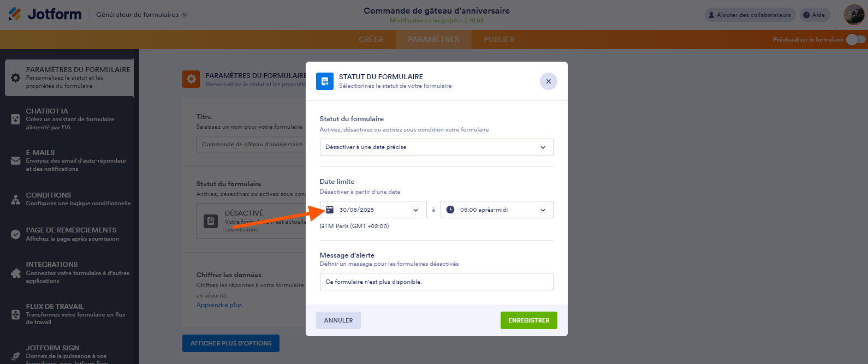
Task: Expand the time selection dropdown
Action: point(543,210)
